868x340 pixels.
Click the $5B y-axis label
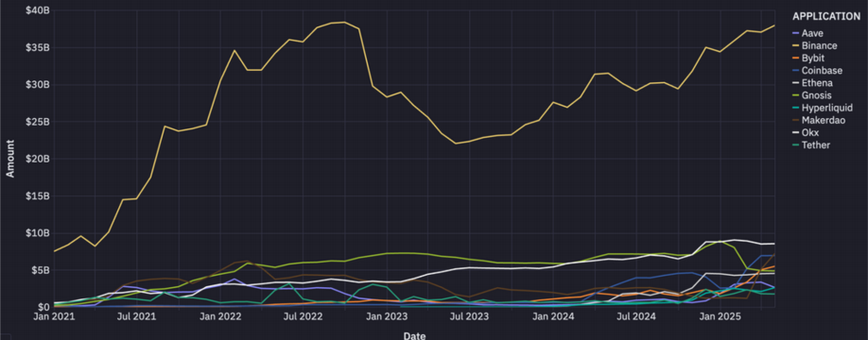41,270
